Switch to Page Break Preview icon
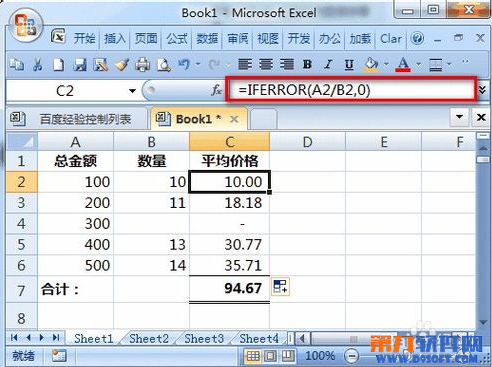 pos(288,356)
